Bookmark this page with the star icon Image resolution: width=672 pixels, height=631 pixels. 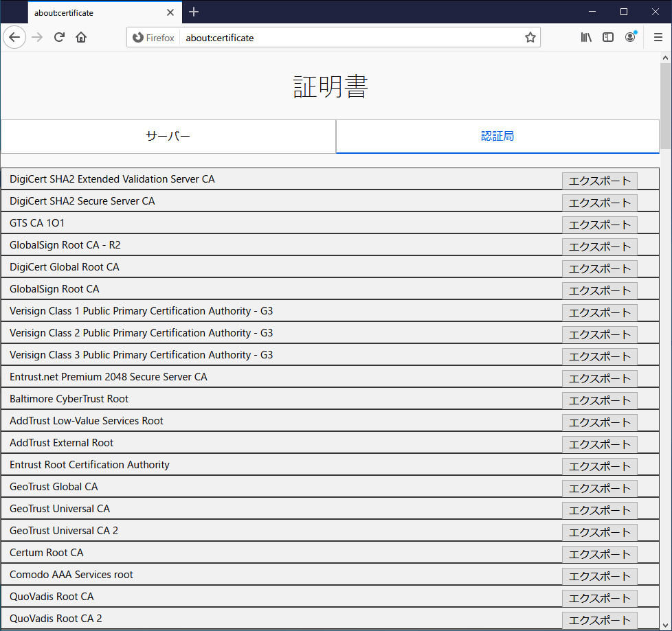[x=530, y=37]
